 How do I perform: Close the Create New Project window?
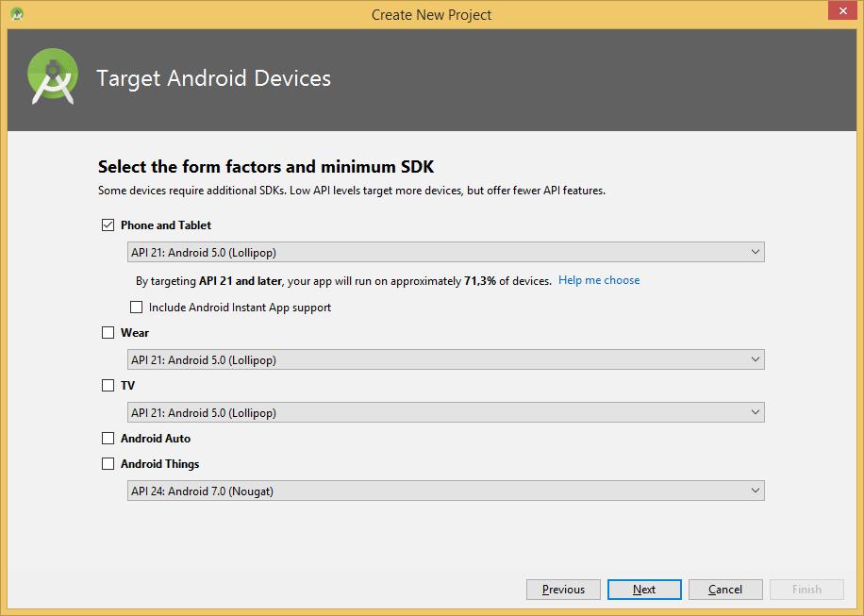(x=842, y=10)
